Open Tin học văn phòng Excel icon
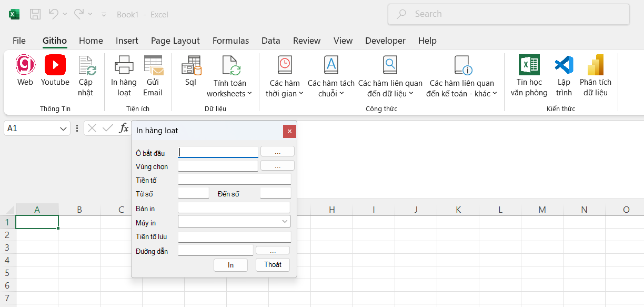 tap(529, 65)
